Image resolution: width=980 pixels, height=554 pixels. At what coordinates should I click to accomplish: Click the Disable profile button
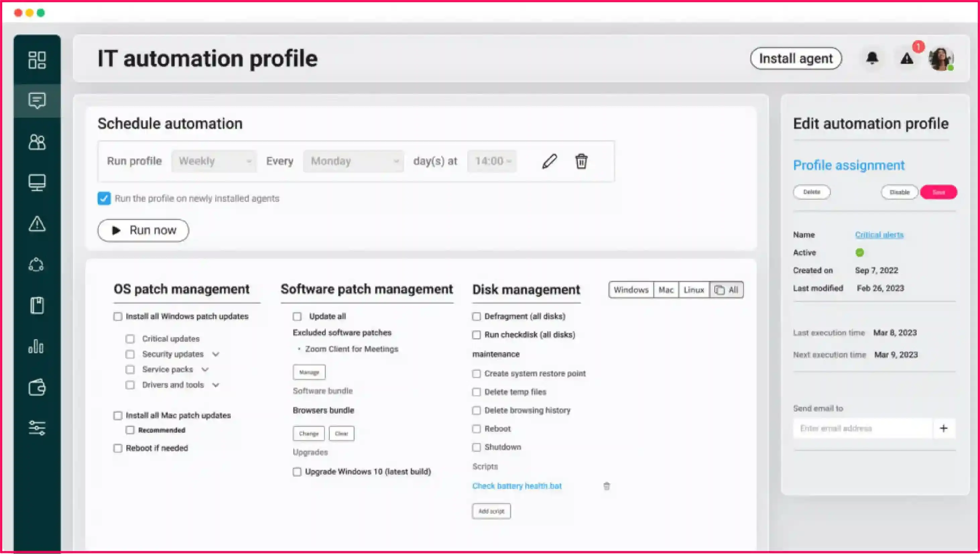899,192
